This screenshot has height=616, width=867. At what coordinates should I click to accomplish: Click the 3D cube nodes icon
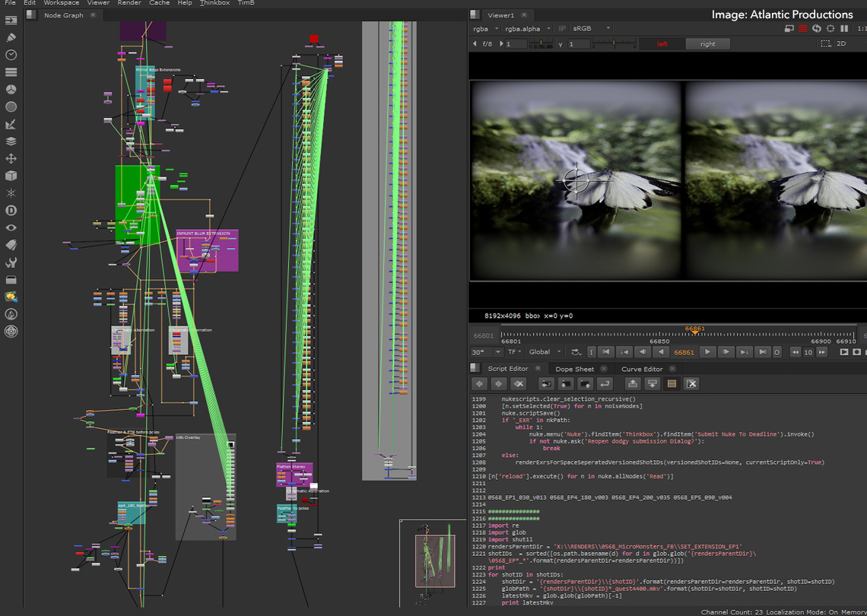pos(11,176)
